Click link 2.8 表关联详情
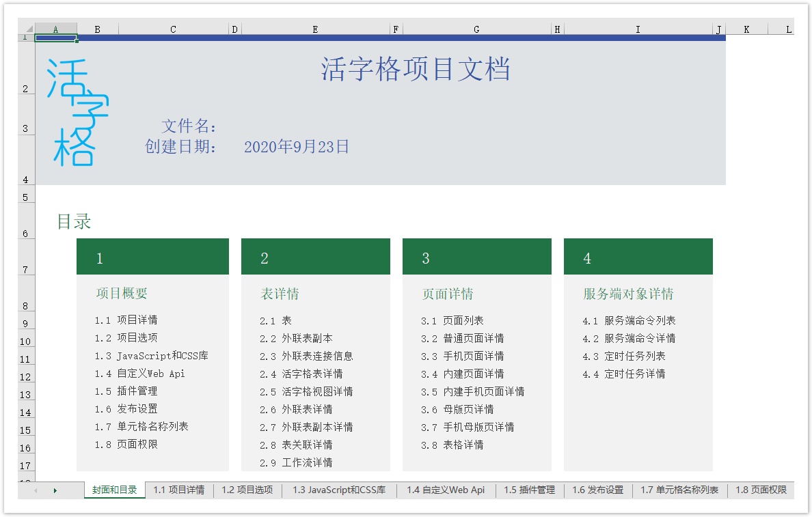The width and height of the screenshot is (812, 517). click(x=296, y=445)
